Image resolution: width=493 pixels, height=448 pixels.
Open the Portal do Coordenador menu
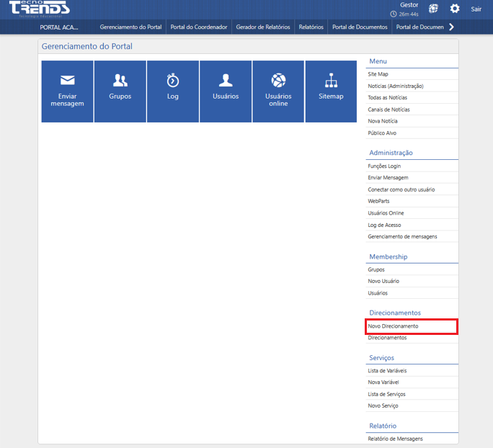coord(199,27)
